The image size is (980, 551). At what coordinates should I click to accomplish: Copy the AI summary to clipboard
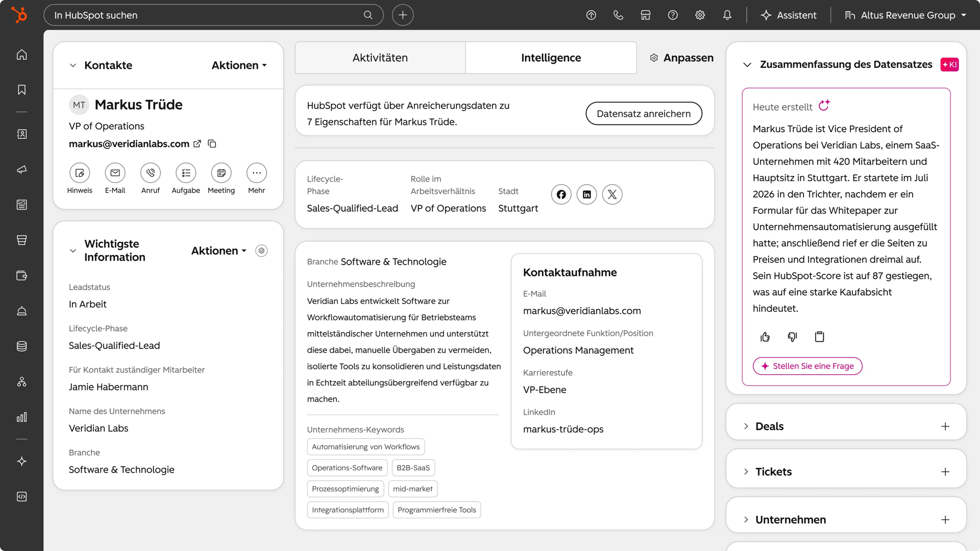tap(819, 337)
